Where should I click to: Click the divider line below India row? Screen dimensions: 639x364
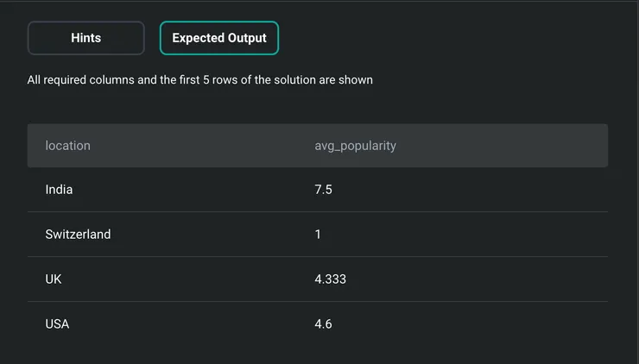tap(317, 211)
